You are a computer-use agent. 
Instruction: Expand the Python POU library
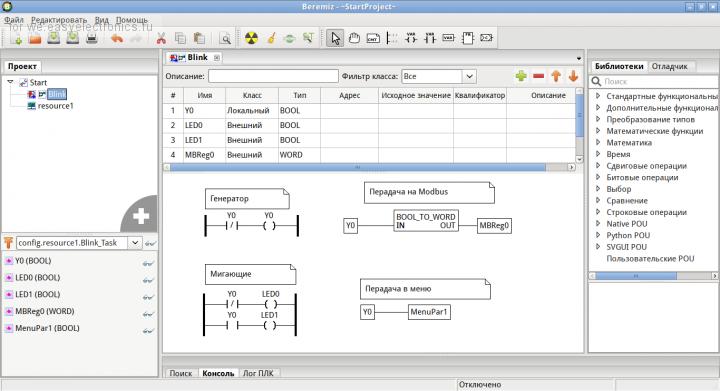click(598, 235)
